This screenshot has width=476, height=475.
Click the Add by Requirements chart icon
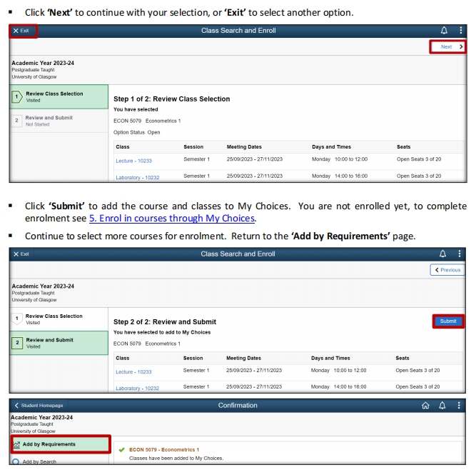[16, 444]
